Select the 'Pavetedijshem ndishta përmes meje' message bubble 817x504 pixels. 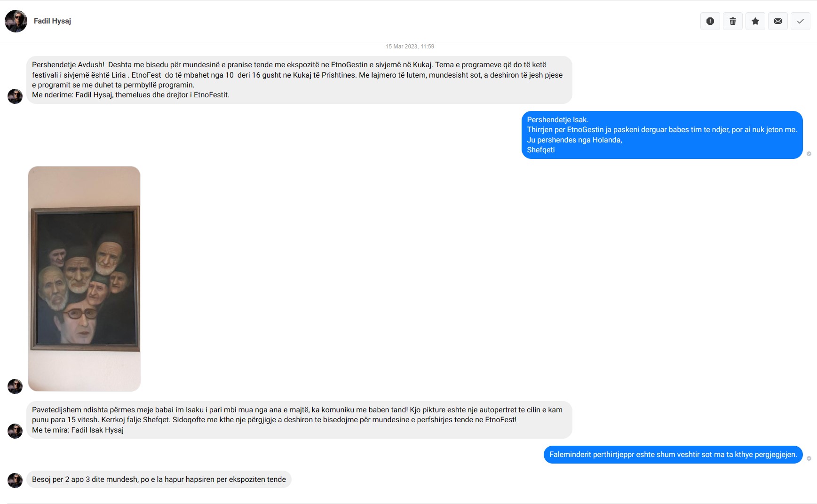[299, 420]
